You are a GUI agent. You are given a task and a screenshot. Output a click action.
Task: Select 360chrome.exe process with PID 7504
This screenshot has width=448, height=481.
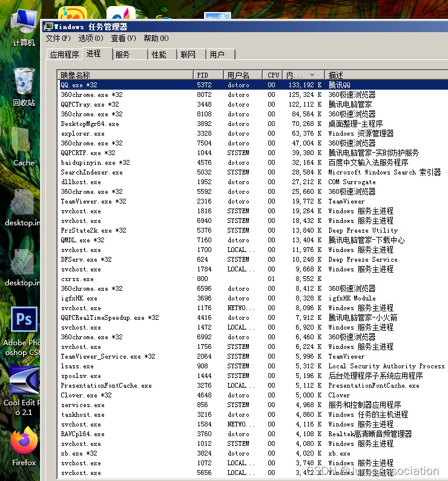(x=253, y=143)
